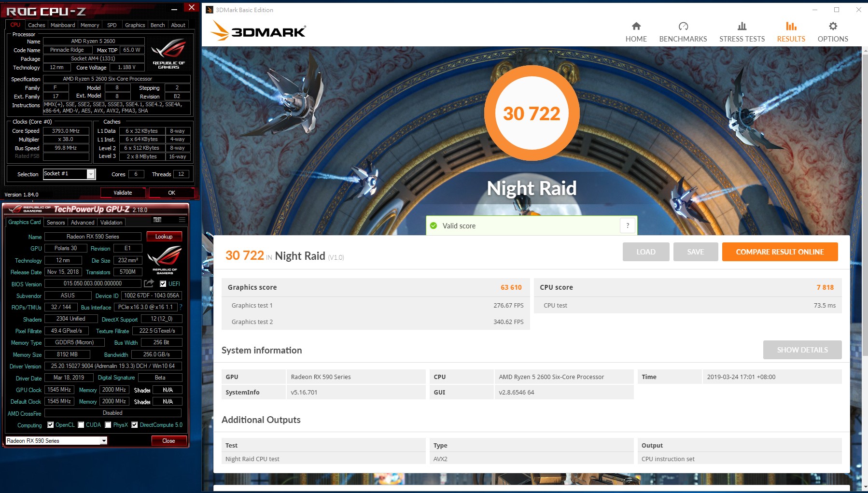Click 3DMark title bar app icon
The image size is (868, 493).
[x=210, y=10]
